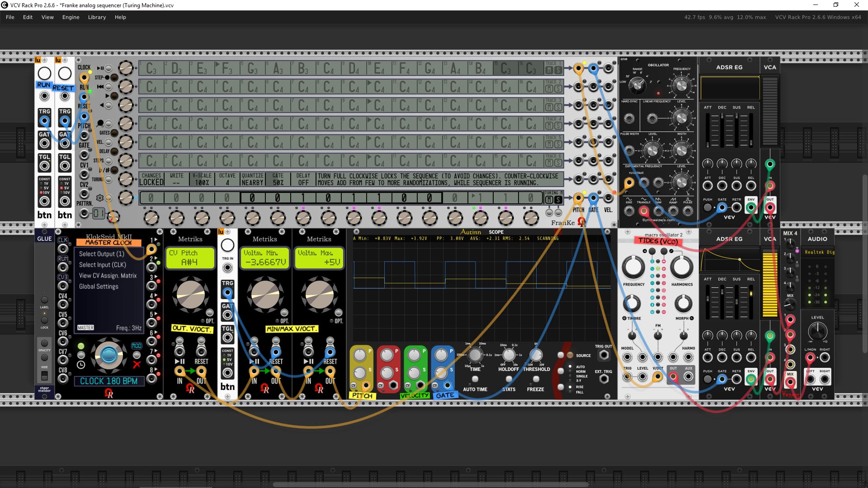Click the OCTAVE parameter display field
868x488 pixels.
(227, 179)
